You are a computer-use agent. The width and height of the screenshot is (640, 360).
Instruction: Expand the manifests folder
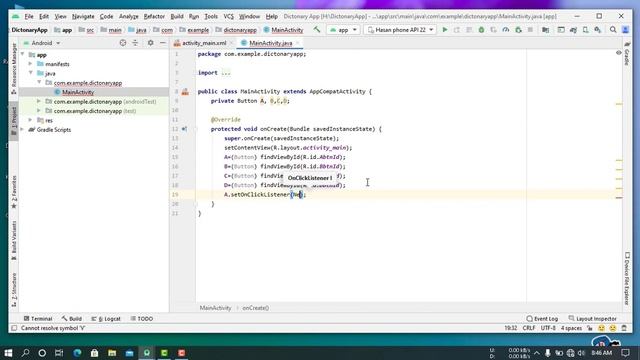(31, 64)
